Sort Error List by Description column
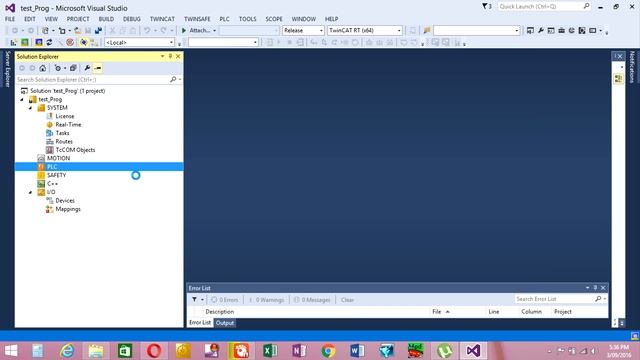Image resolution: width=640 pixels, height=360 pixels. coord(220,312)
